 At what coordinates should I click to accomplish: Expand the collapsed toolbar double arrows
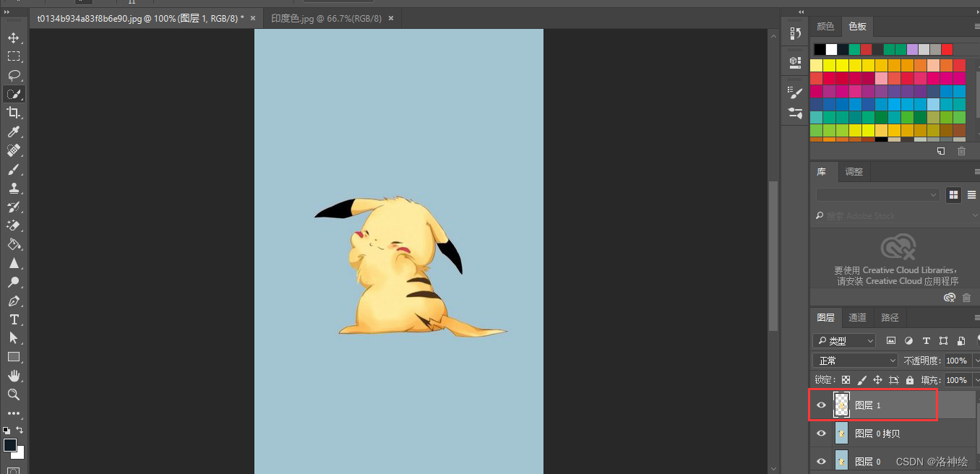(7, 12)
